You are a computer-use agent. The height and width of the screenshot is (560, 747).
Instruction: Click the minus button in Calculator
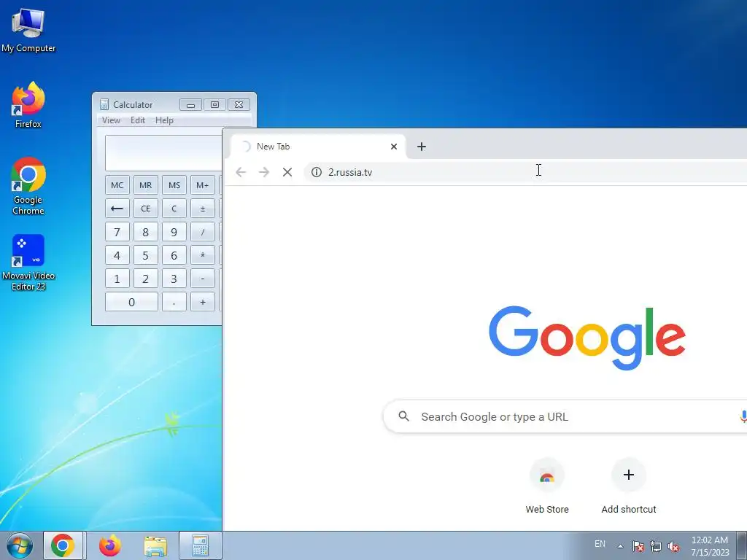coord(203,279)
